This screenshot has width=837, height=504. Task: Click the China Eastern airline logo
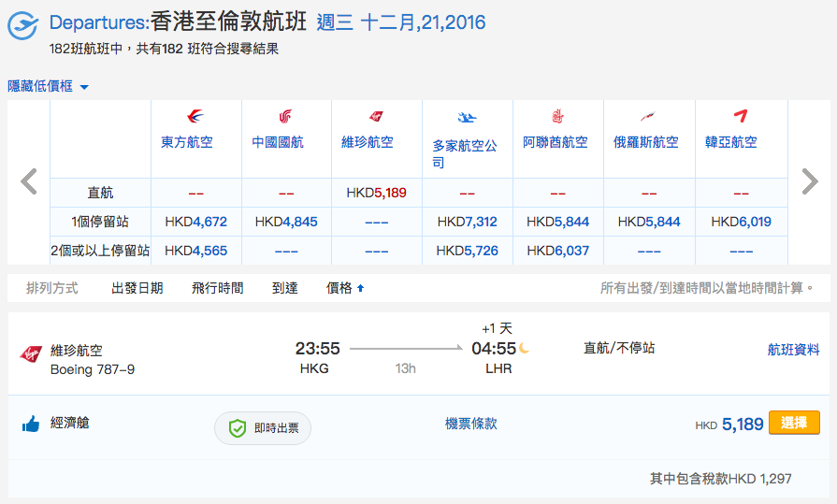point(195,116)
